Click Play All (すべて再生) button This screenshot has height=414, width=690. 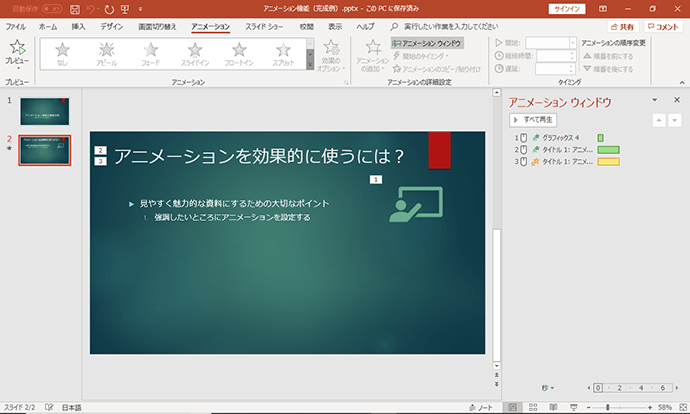click(533, 120)
